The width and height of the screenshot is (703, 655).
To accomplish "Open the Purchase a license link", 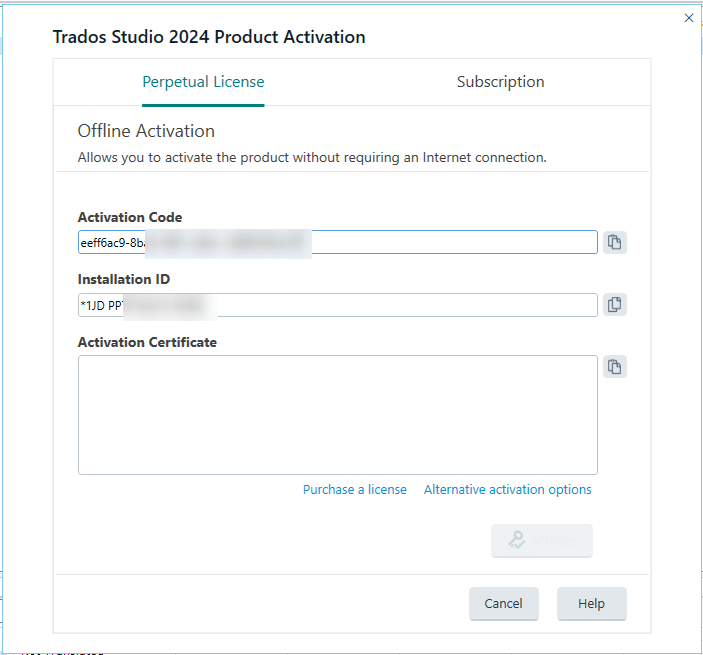I will tap(355, 490).
